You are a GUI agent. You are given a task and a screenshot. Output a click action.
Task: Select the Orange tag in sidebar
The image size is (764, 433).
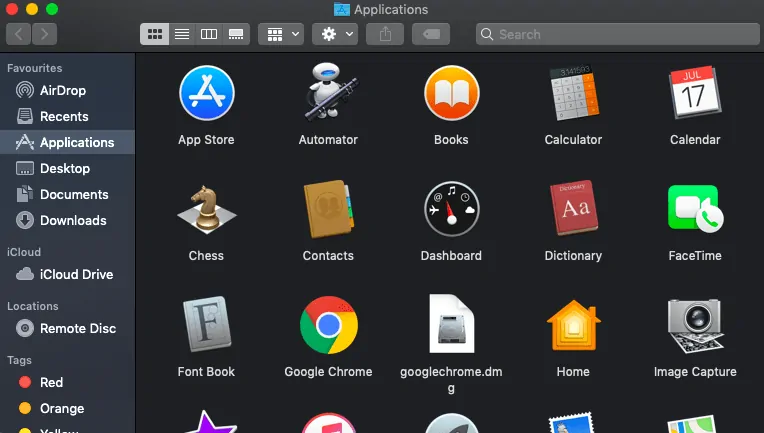[x=67, y=408]
